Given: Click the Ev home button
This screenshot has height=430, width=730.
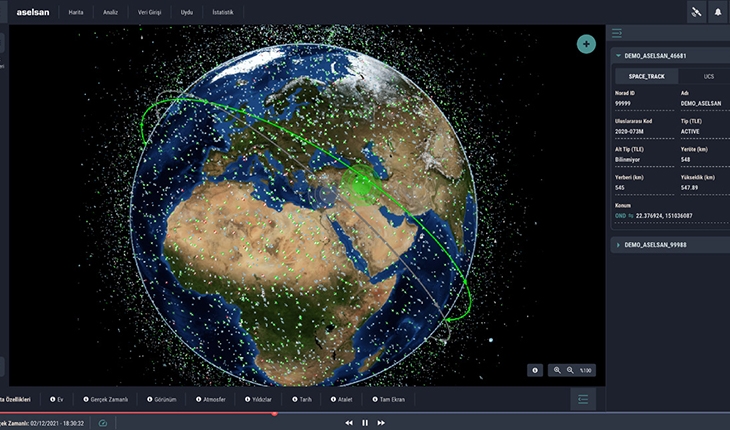Looking at the screenshot, I should (x=57, y=399).
